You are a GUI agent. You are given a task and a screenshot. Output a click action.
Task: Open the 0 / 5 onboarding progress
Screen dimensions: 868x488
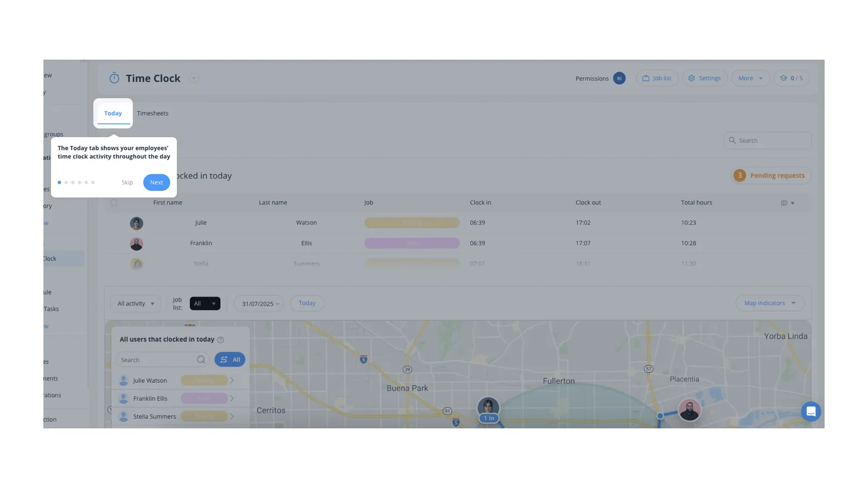tap(792, 78)
